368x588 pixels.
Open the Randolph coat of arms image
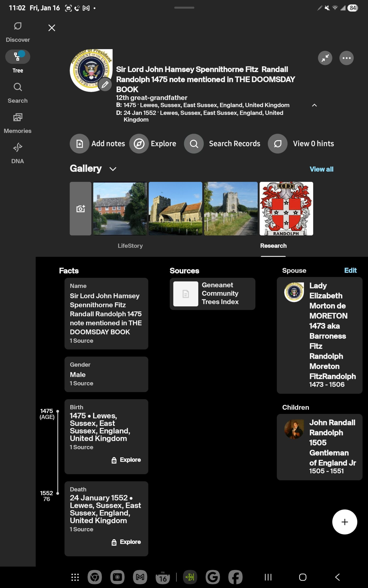point(286,209)
